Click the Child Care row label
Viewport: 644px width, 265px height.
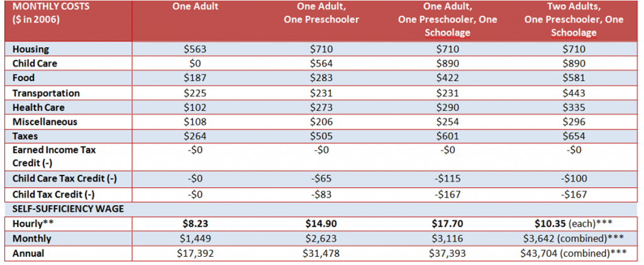[x=35, y=64]
